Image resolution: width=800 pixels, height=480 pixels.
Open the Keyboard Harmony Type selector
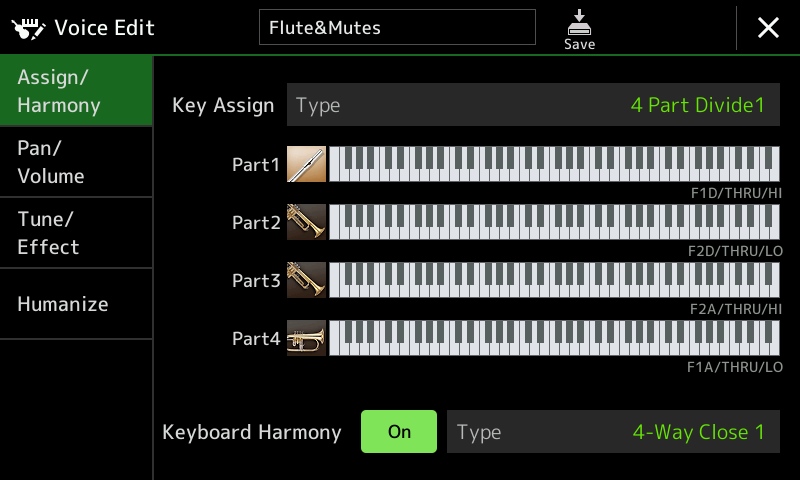click(x=613, y=432)
